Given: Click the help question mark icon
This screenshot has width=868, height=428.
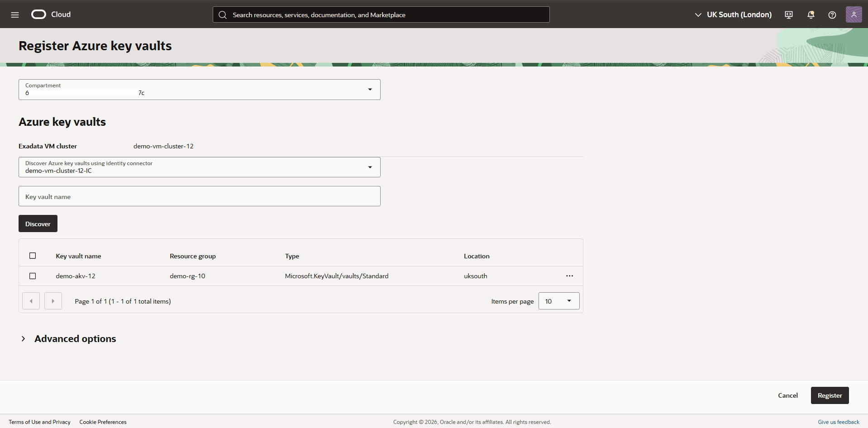Looking at the screenshot, I should pos(832,14).
